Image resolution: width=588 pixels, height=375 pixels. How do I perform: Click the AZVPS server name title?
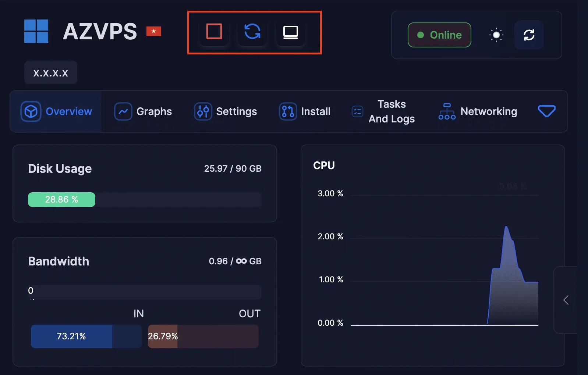pyautogui.click(x=100, y=32)
